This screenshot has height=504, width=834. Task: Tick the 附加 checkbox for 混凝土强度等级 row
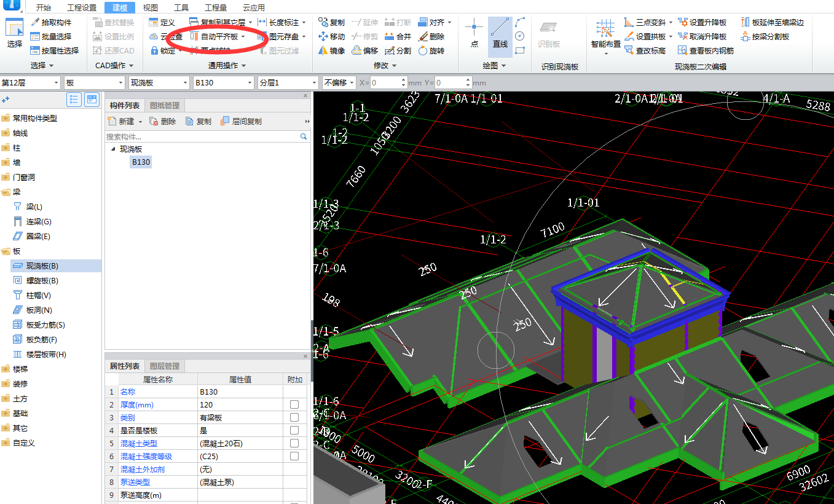coord(294,456)
